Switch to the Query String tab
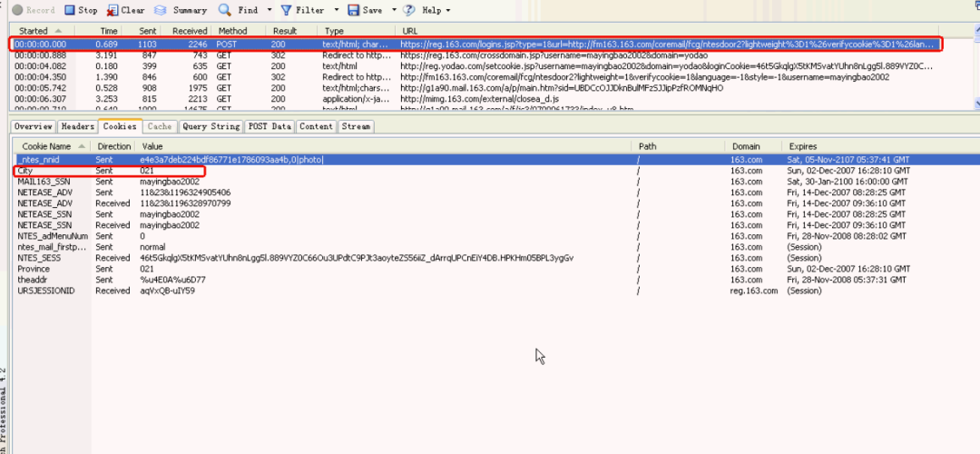The image size is (980, 454). (211, 127)
